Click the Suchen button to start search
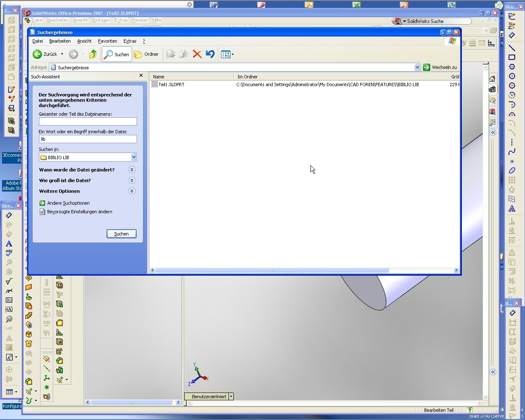This screenshot has width=525, height=420. pos(121,234)
